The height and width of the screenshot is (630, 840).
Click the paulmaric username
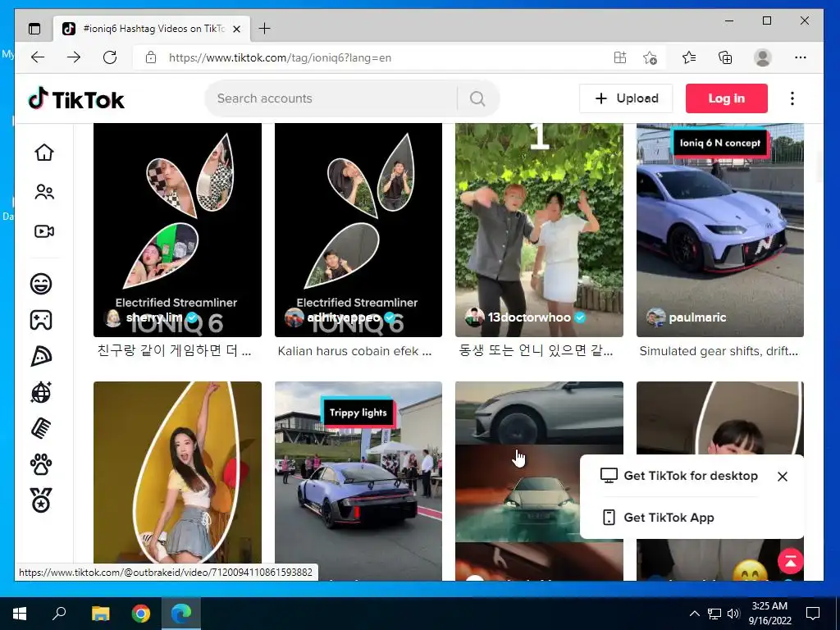point(697,317)
